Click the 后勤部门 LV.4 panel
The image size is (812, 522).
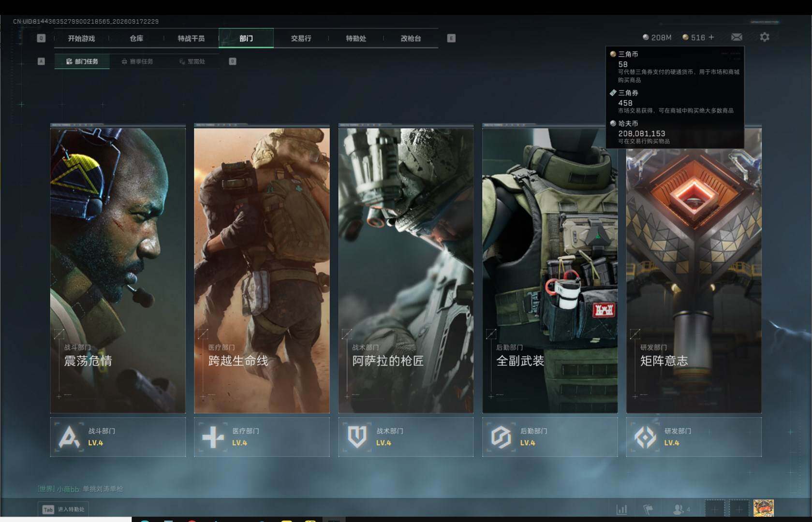[550, 437]
